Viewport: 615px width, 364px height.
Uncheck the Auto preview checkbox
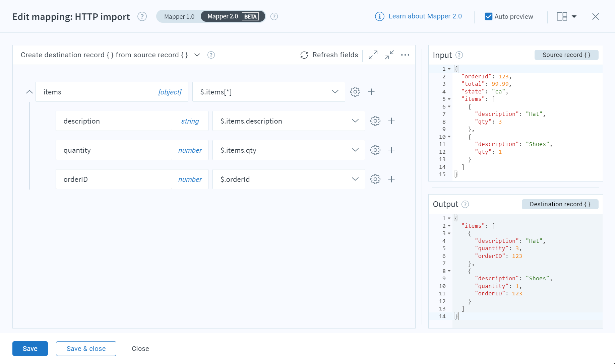pyautogui.click(x=488, y=16)
